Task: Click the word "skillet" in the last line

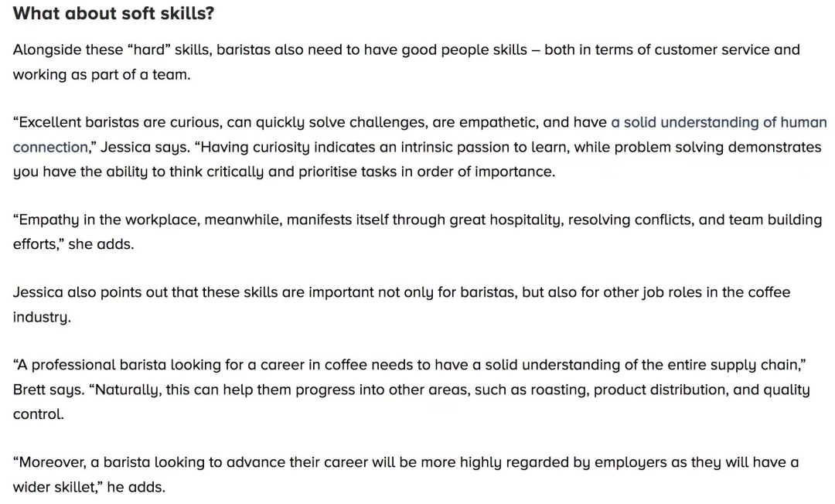Action: click(x=73, y=487)
